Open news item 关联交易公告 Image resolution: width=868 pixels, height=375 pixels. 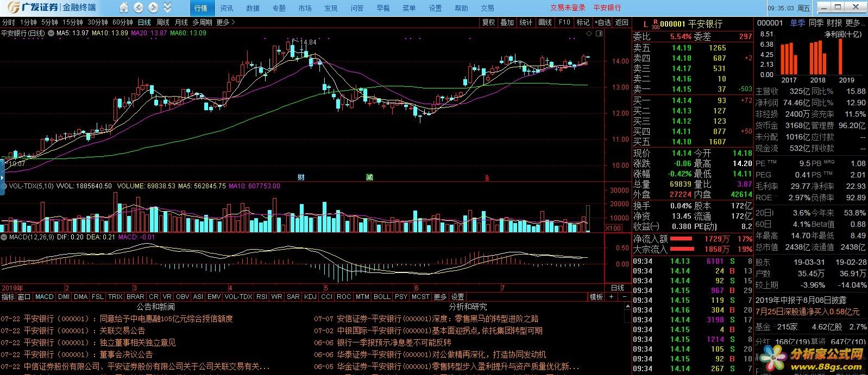pyautogui.click(x=122, y=330)
